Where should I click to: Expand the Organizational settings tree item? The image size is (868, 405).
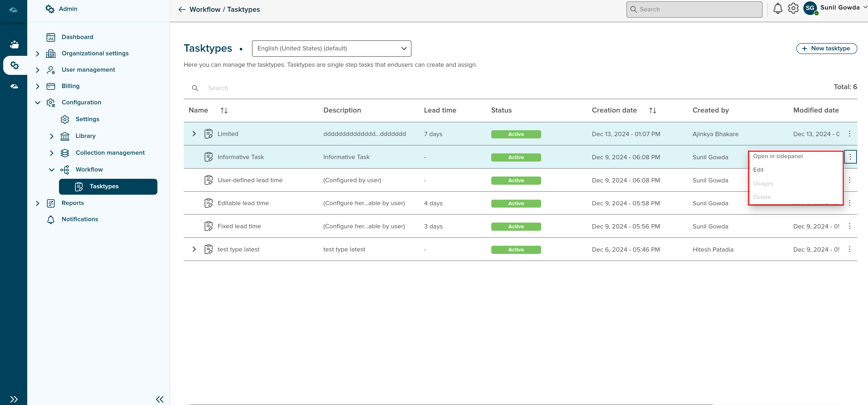point(38,54)
